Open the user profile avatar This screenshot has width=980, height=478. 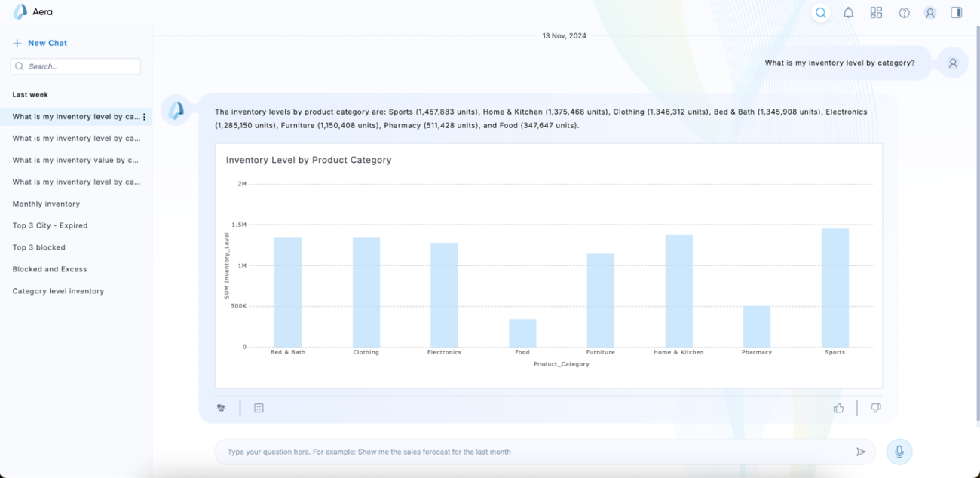coord(929,12)
